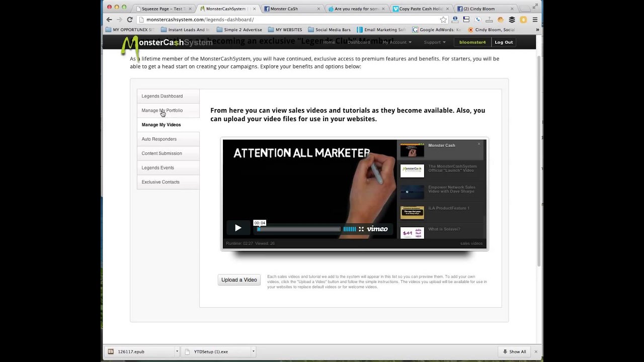Select the Monster Cash video thumbnail
The height and width of the screenshot is (362, 644).
pos(412,150)
